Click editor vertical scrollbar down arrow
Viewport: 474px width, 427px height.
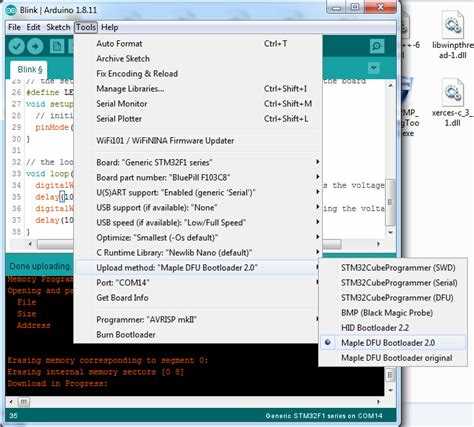point(390,232)
